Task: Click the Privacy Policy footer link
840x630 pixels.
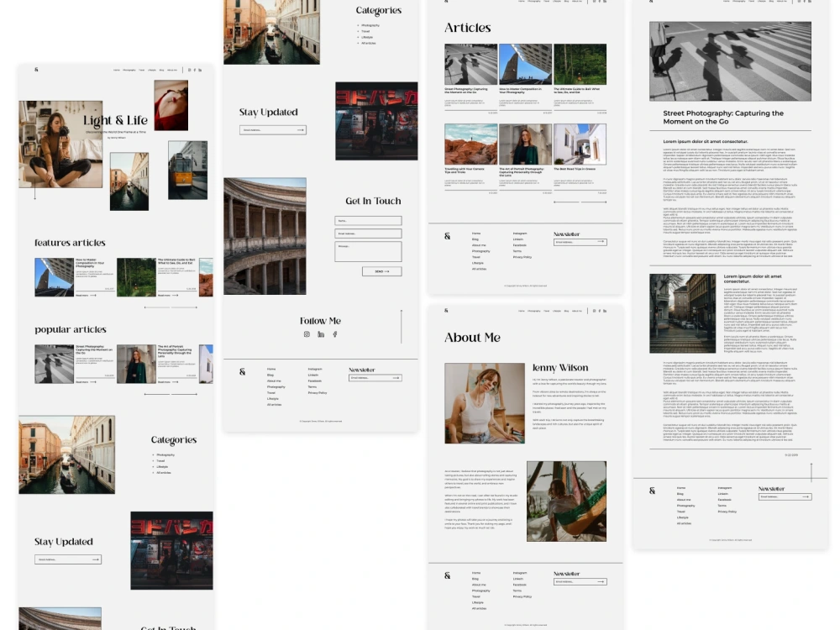Action: 522,257
